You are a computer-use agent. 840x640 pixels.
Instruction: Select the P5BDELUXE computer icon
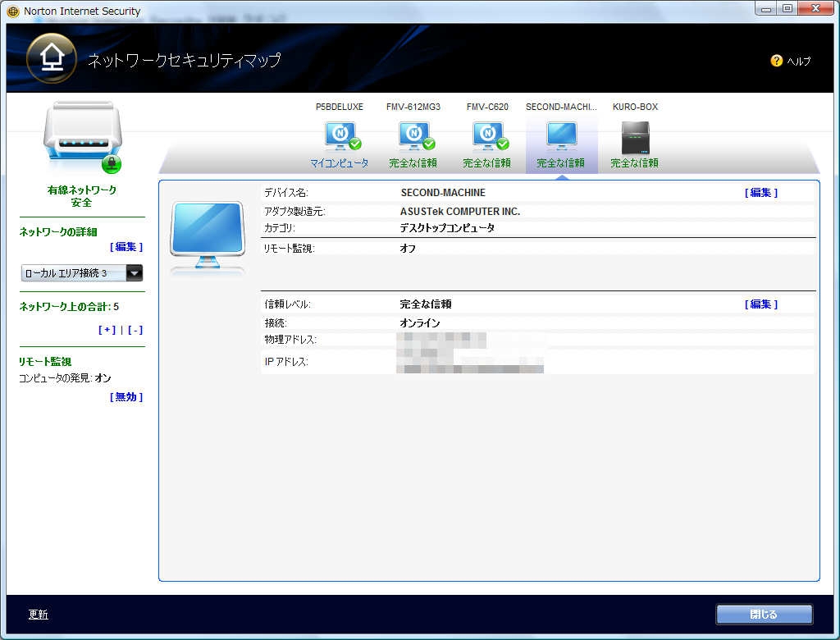click(342, 136)
